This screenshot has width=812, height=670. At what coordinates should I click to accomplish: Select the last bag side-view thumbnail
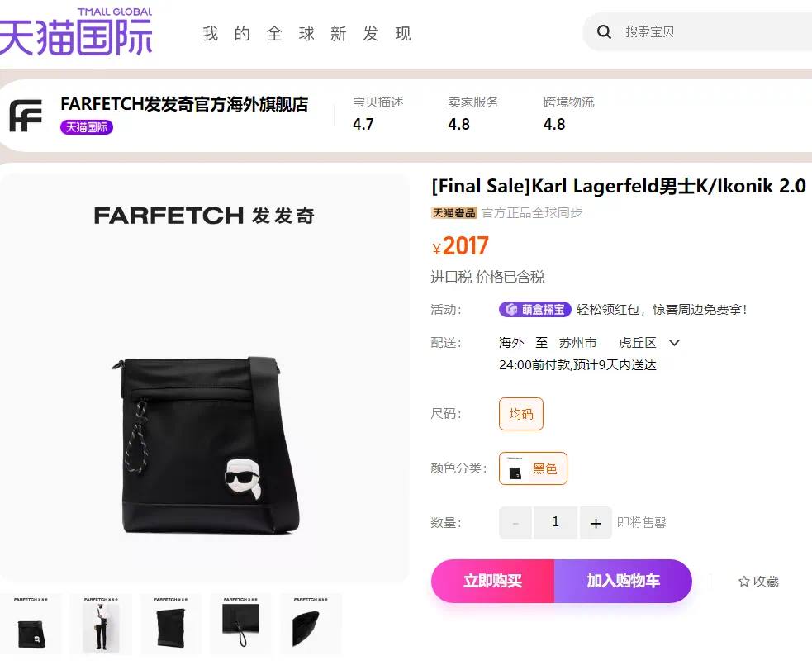(311, 625)
